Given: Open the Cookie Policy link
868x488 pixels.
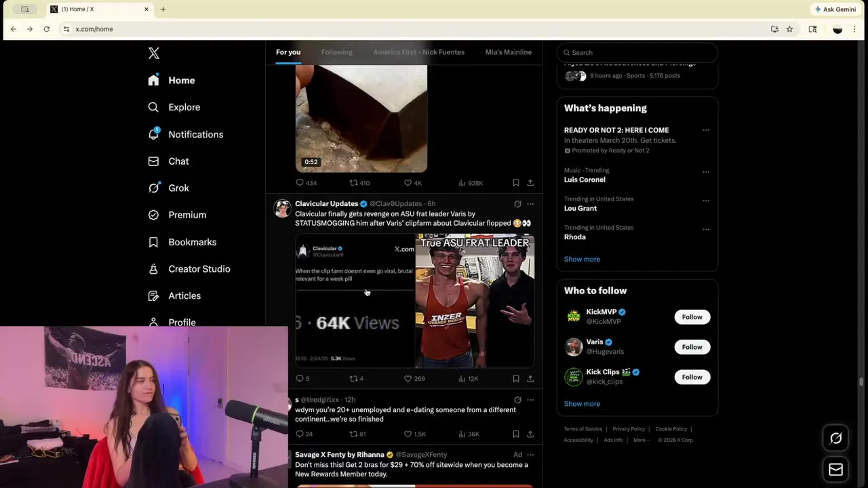Looking at the screenshot, I should [x=671, y=429].
